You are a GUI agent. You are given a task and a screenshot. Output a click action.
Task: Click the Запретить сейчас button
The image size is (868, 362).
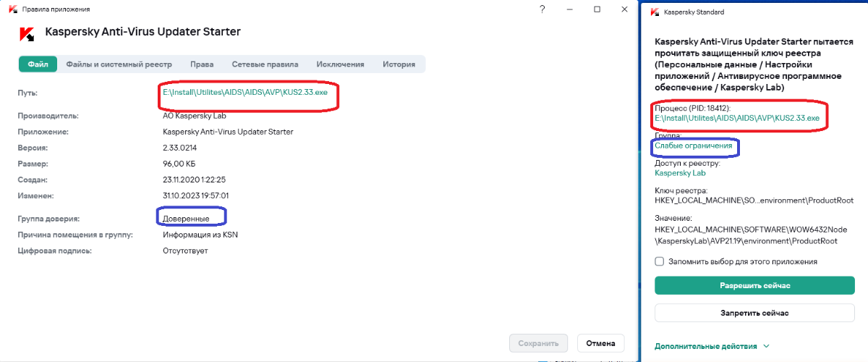(x=754, y=313)
